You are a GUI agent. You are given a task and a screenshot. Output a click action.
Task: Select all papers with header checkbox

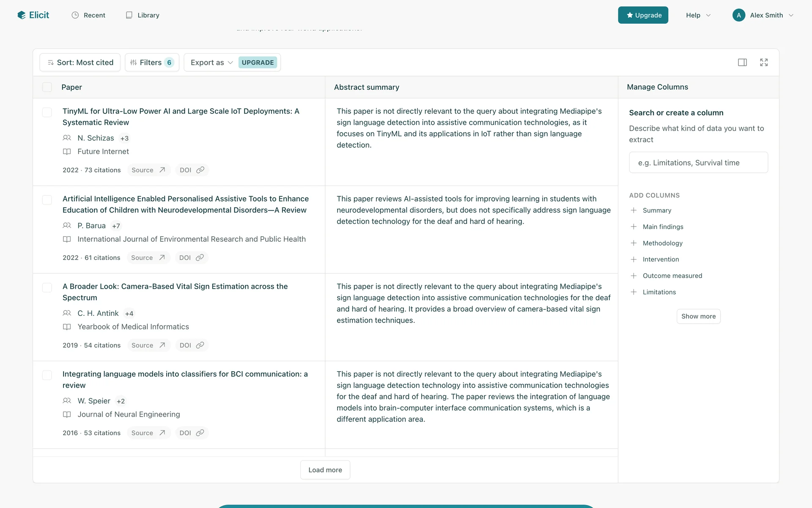[47, 87]
